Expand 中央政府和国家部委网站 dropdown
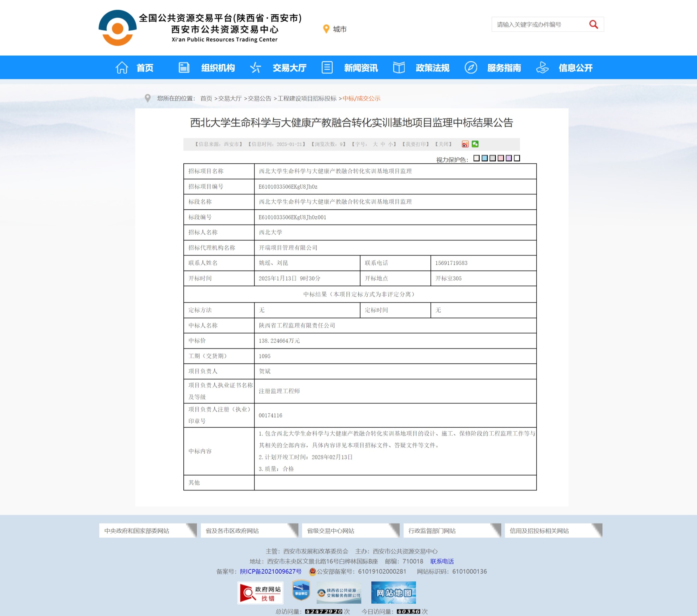 point(147,530)
